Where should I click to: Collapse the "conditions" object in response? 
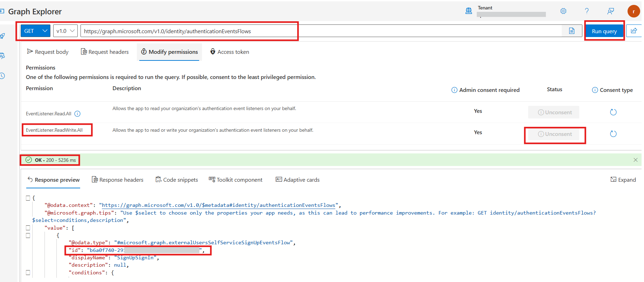click(28, 273)
